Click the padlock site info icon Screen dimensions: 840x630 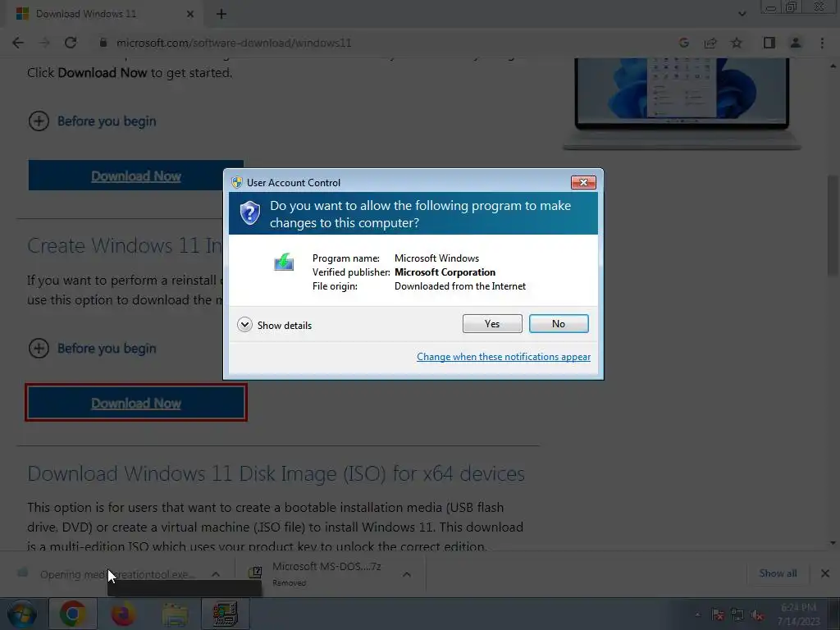103,43
